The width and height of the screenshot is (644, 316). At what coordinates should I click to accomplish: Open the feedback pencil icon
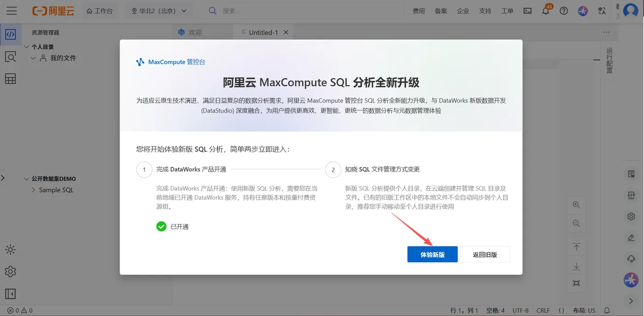631,238
